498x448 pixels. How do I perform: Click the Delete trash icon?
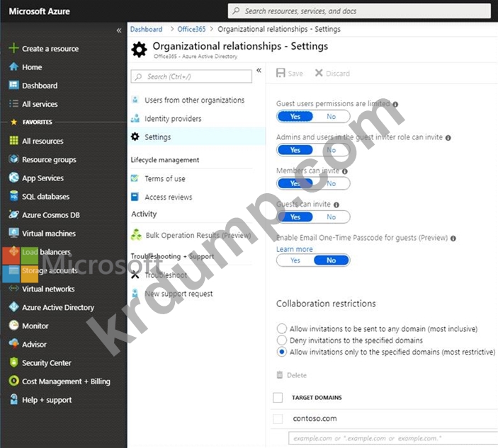click(280, 375)
